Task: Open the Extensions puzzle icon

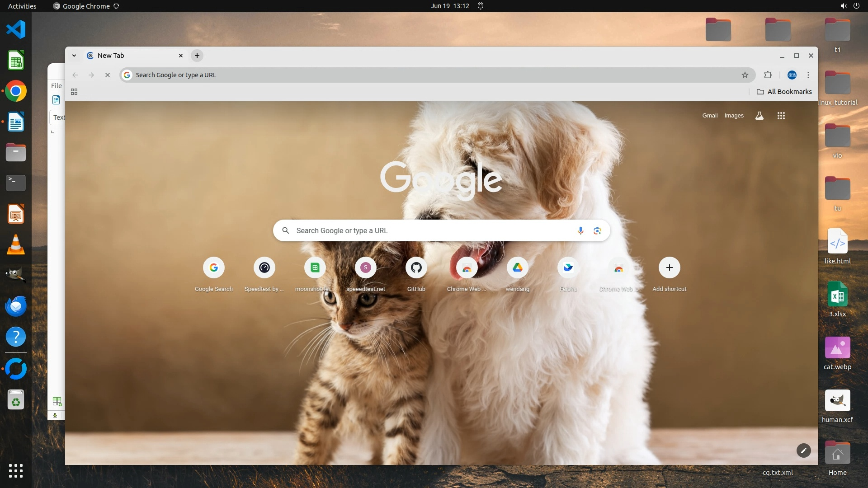Action: 768,75
